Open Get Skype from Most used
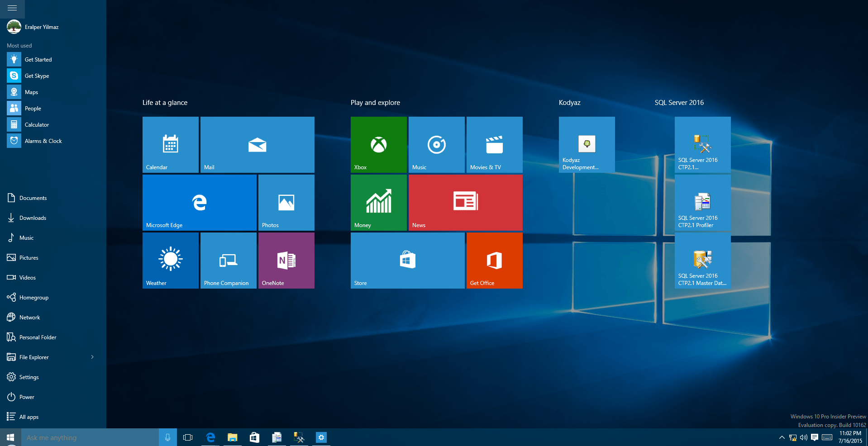The image size is (868, 446). [x=53, y=76]
